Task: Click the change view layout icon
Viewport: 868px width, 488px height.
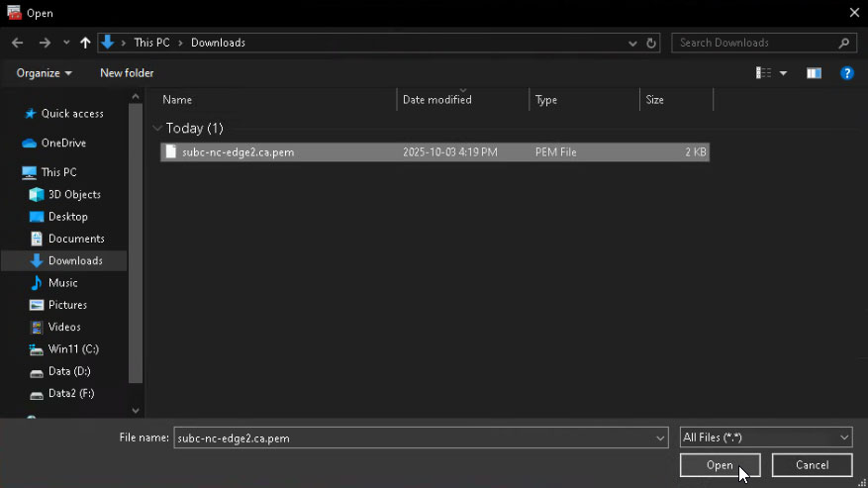Action: click(763, 73)
